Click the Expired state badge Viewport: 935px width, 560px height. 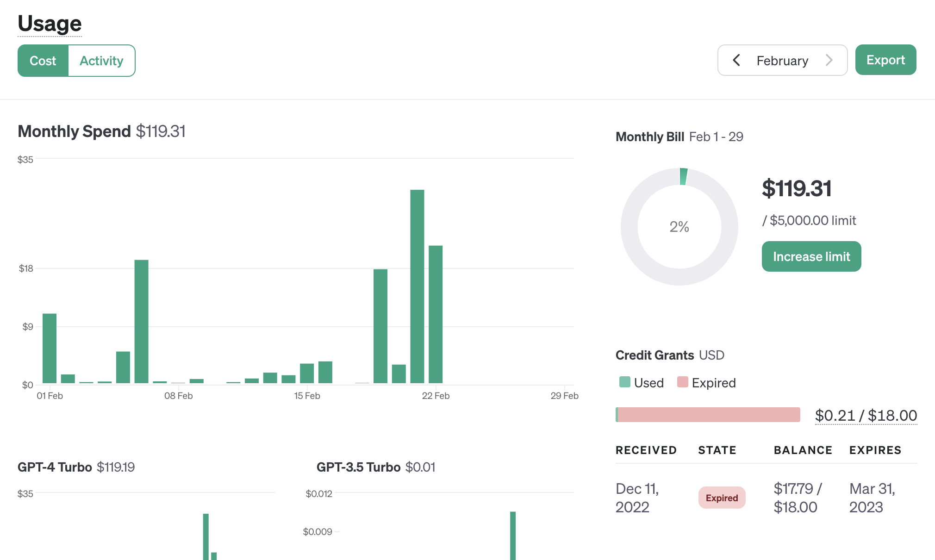tap(722, 498)
